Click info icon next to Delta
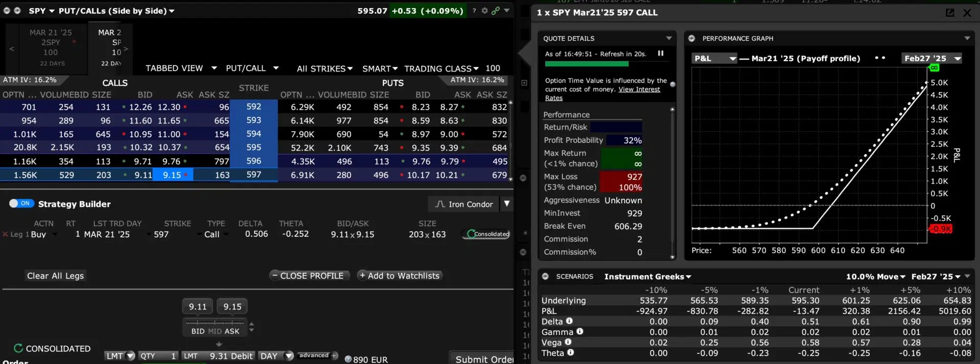The height and width of the screenshot is (364, 980). coord(569,321)
